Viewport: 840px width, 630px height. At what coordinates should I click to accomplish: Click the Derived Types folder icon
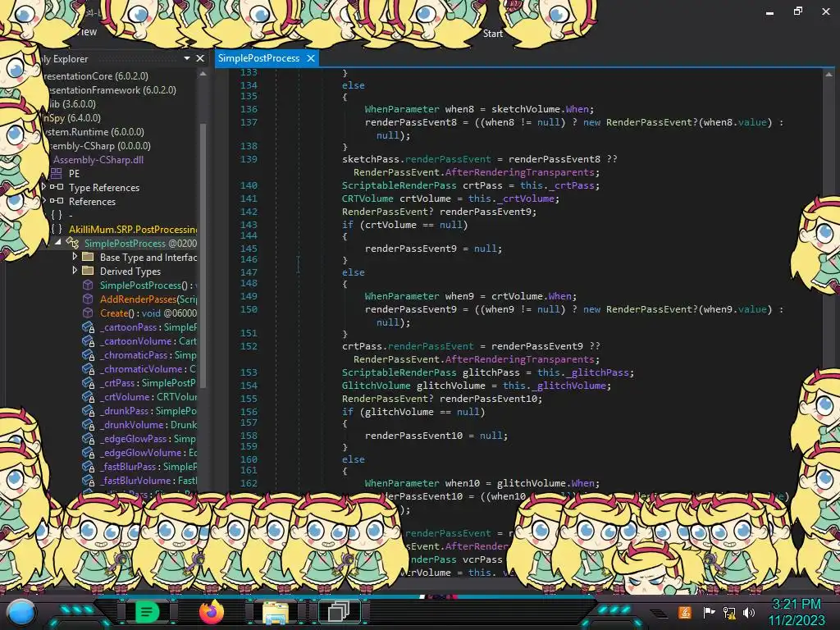pos(88,271)
